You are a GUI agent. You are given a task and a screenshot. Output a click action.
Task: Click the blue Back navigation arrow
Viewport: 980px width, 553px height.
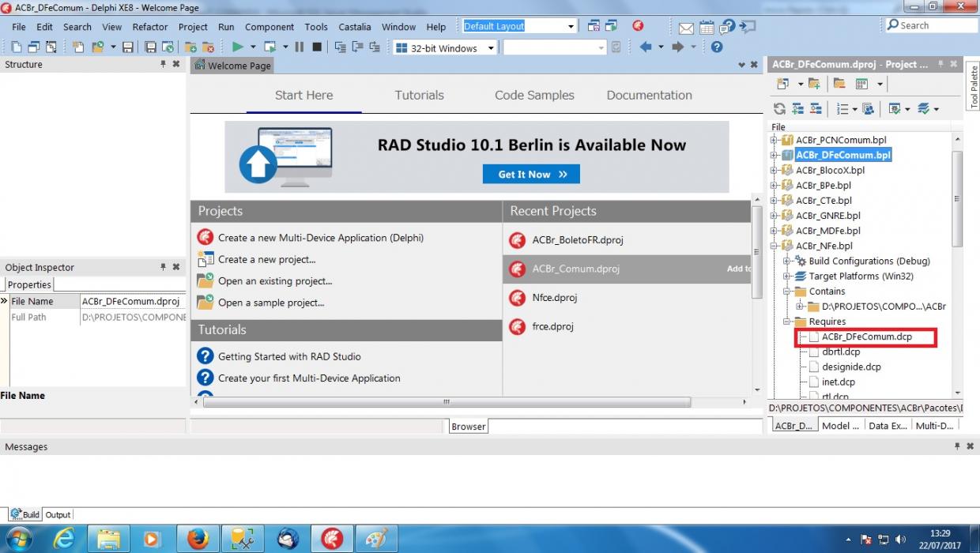click(646, 47)
